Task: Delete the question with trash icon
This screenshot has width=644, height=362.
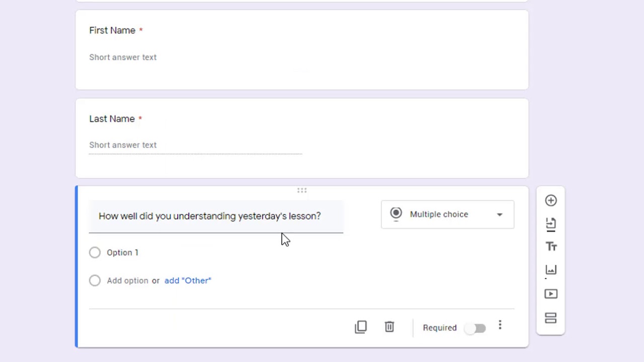Action: (389, 327)
